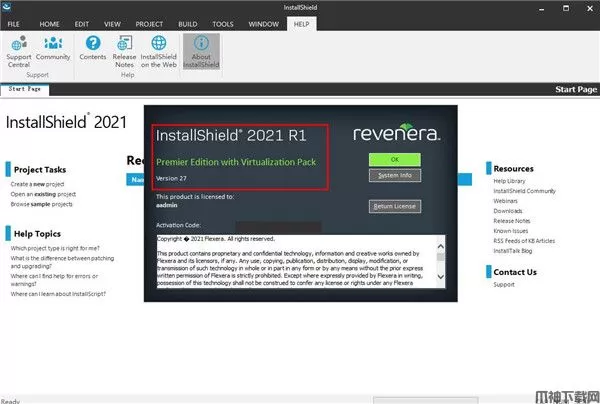The height and width of the screenshot is (404, 600).
Task: Click Create a new project link
Action: (x=38, y=184)
